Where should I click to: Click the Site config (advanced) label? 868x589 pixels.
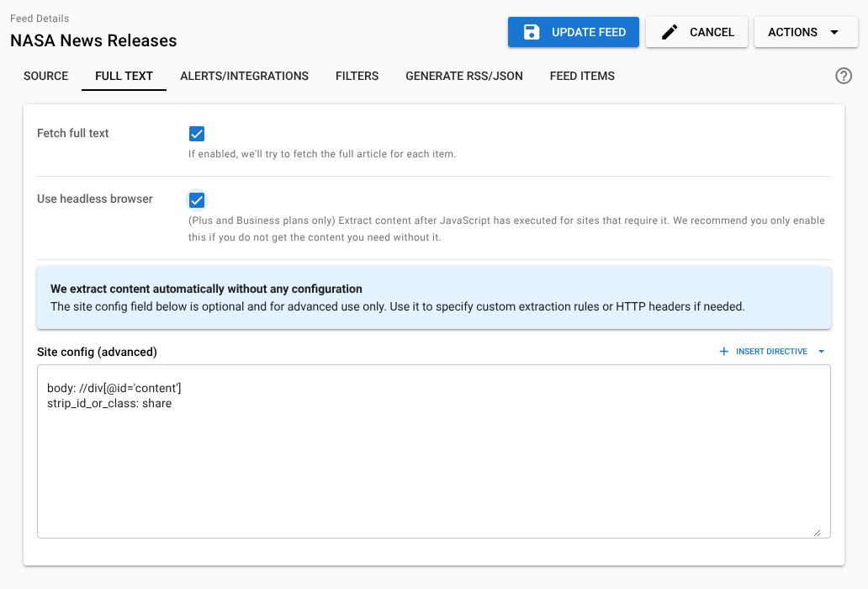pyautogui.click(x=97, y=352)
